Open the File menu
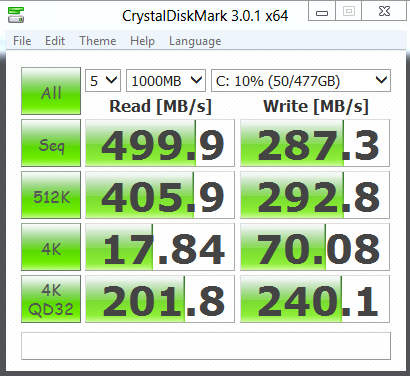This screenshot has height=376, width=410. pyautogui.click(x=22, y=41)
